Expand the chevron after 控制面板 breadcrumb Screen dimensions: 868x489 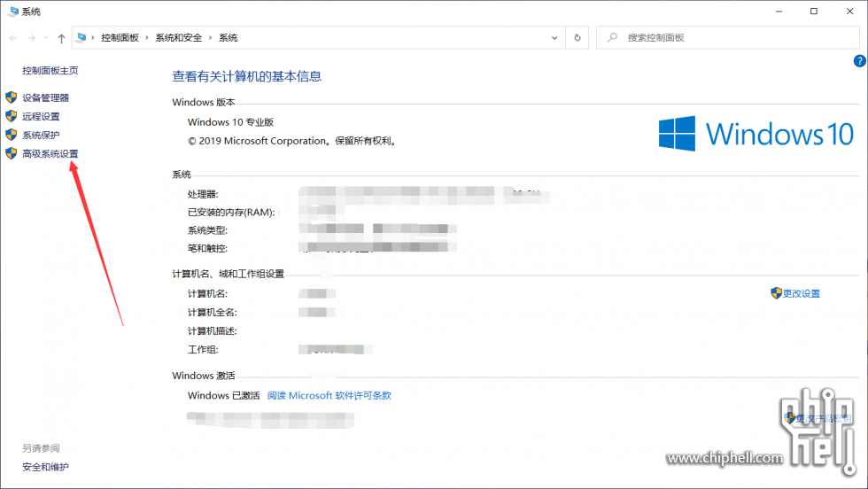tap(147, 38)
